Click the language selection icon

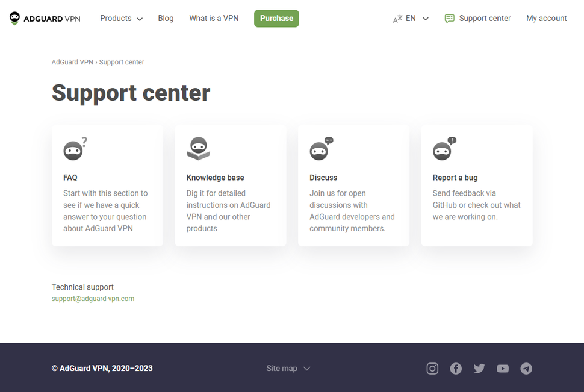(x=399, y=19)
